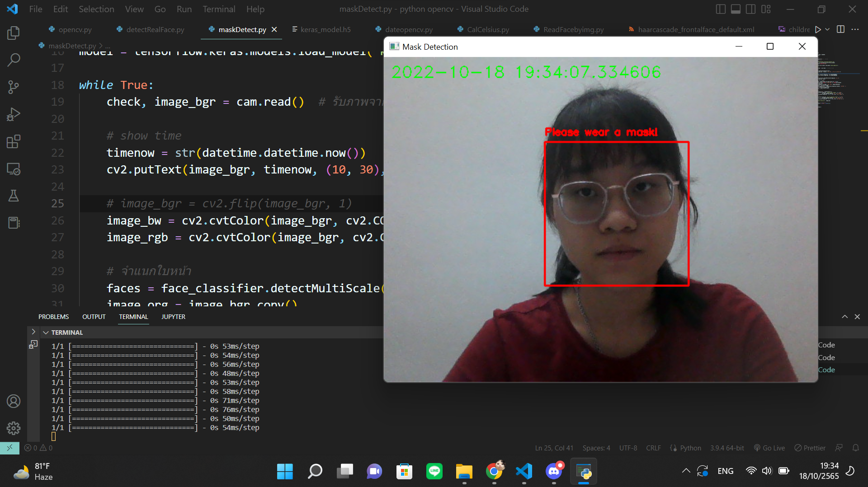Screen dimensions: 868x487
Task: Toggle notifications bell in status bar
Action: 855,448
